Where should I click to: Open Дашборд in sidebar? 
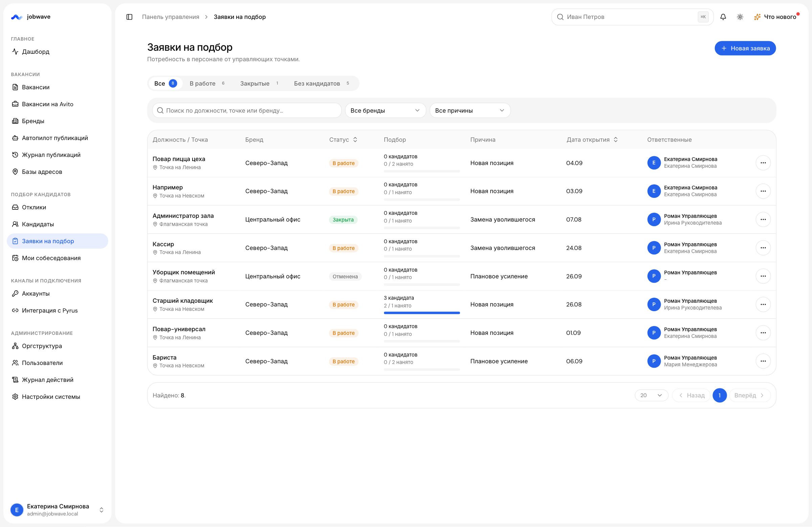click(57, 51)
